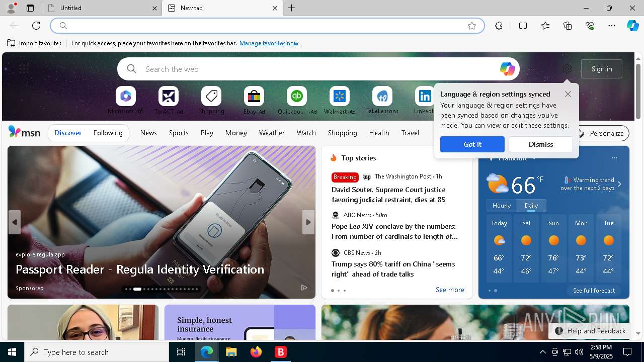Open a new tab with plus button
Image resolution: width=644 pixels, height=362 pixels.
click(292, 8)
